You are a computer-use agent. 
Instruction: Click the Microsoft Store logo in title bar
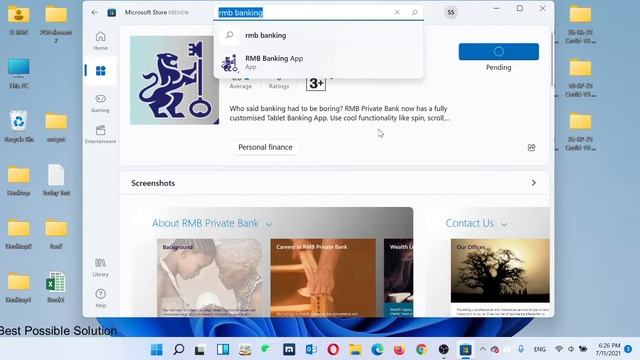[x=111, y=13]
